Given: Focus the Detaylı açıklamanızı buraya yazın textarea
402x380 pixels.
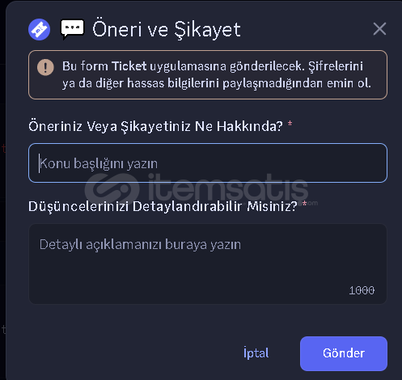Looking at the screenshot, I should 208,264.
